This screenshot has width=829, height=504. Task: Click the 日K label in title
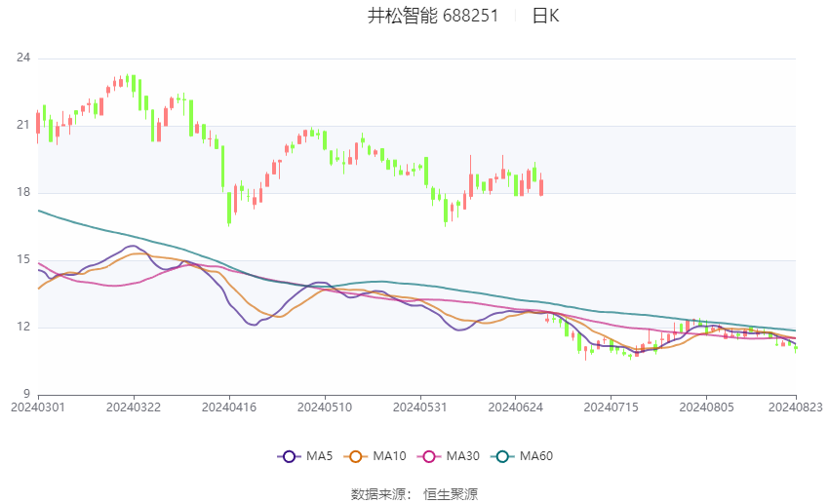pyautogui.click(x=545, y=16)
